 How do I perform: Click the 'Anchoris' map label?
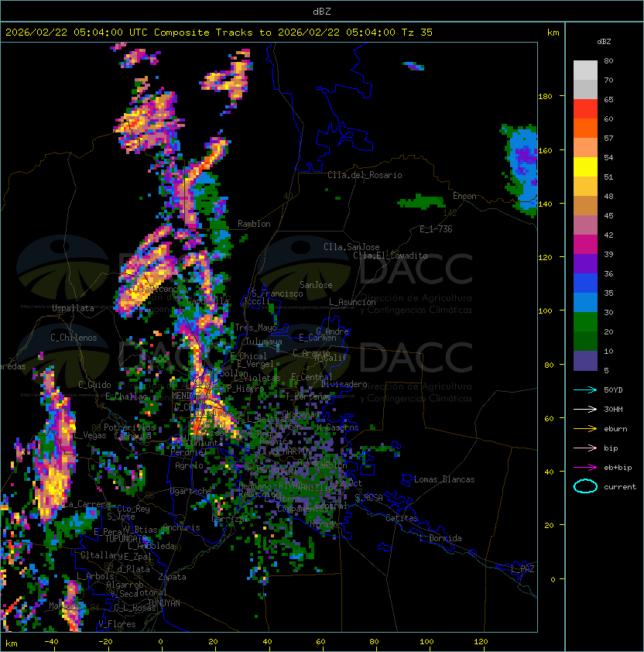pos(181,527)
